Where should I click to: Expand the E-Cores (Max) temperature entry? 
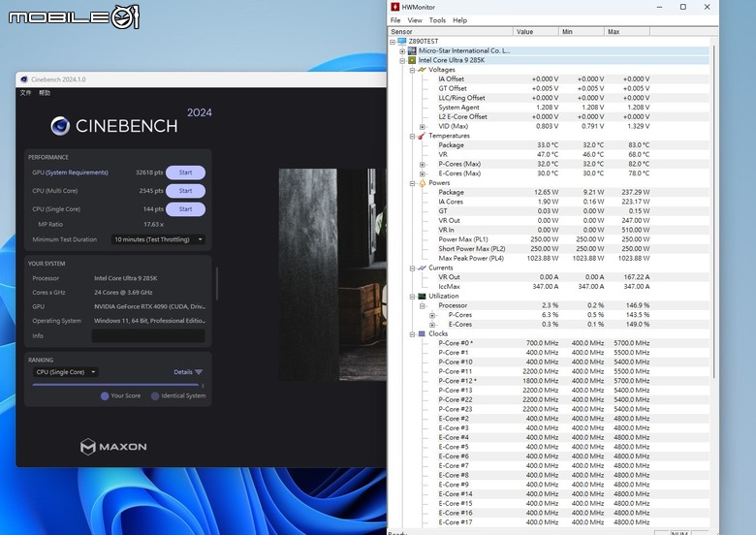(x=423, y=174)
